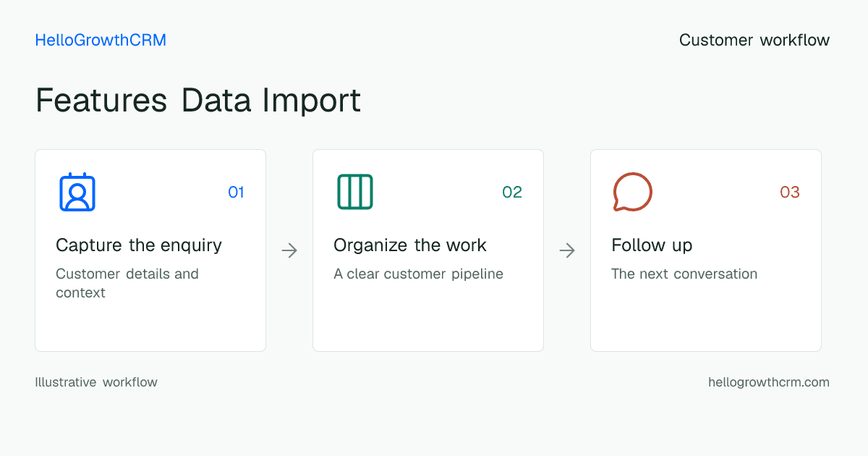Click the Capture the enquiry title

(139, 245)
